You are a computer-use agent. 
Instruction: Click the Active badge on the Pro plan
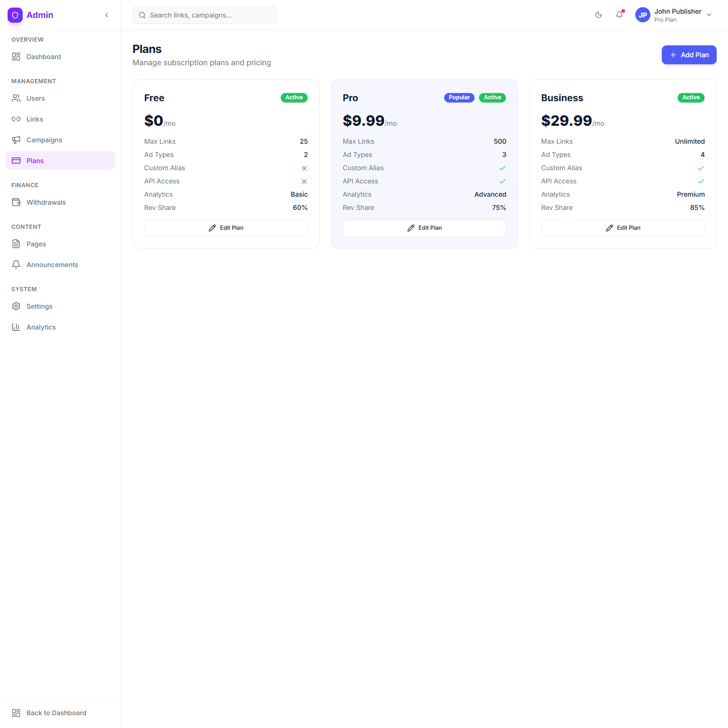[492, 97]
